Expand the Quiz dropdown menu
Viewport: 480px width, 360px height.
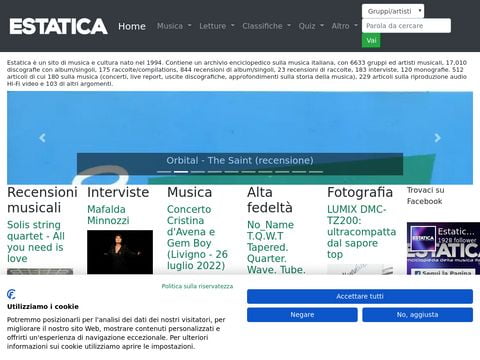311,26
